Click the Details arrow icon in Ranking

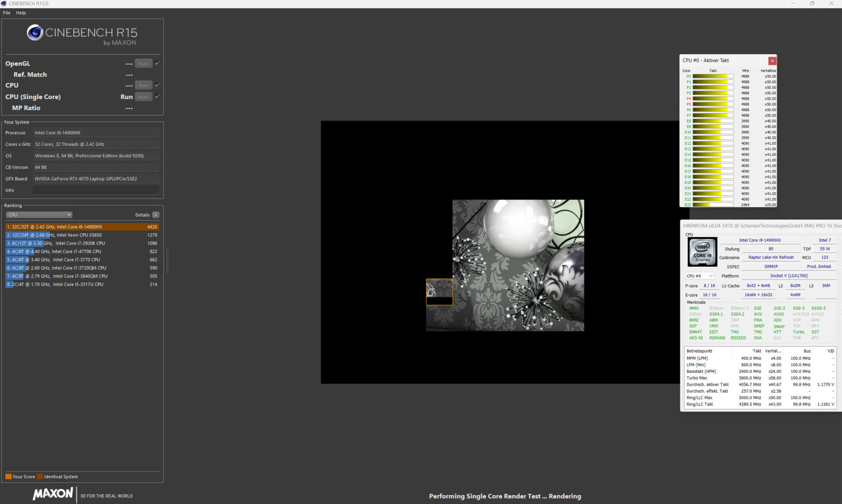tap(156, 215)
